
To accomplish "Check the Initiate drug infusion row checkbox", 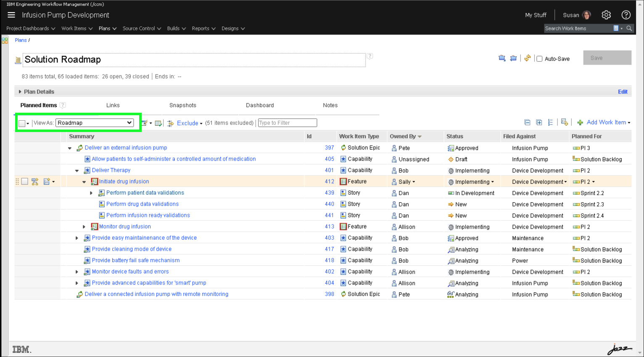I will click(25, 182).
